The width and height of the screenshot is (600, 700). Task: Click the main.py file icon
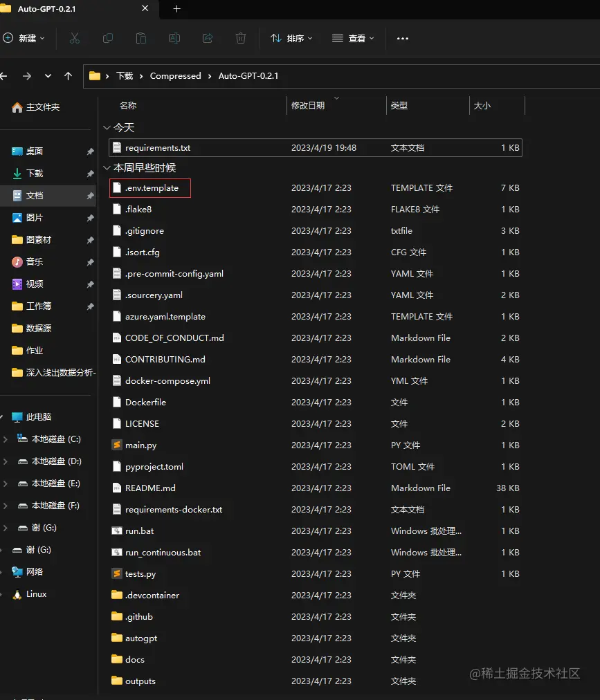[116, 445]
